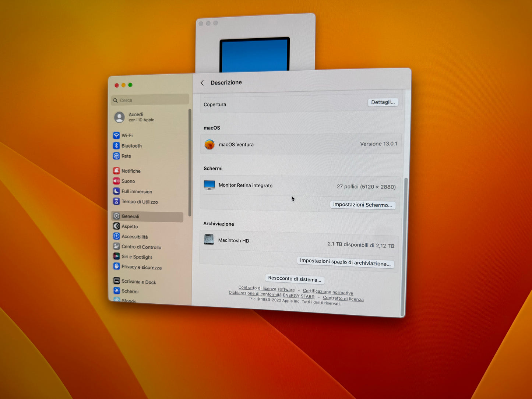Open Tempo di Utilizzo hourglass icon
Viewport: 532px width, 399px height.
(x=116, y=201)
